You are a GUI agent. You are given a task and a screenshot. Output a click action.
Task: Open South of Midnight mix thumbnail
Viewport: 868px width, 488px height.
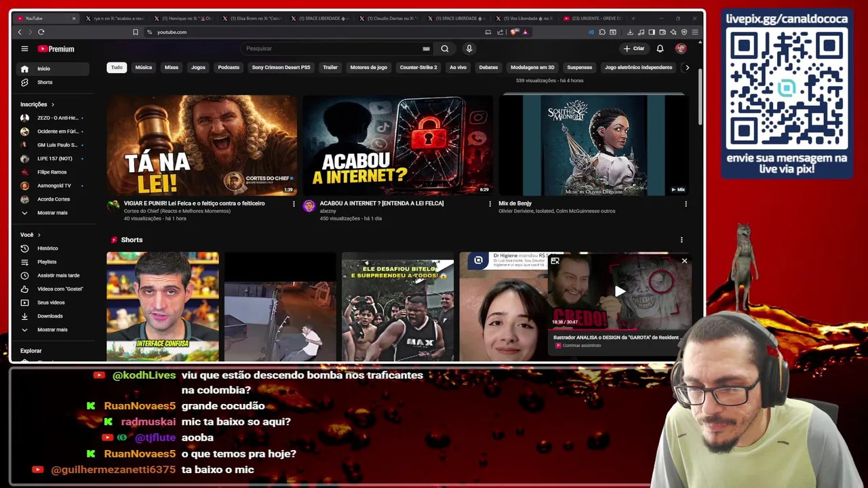point(593,145)
